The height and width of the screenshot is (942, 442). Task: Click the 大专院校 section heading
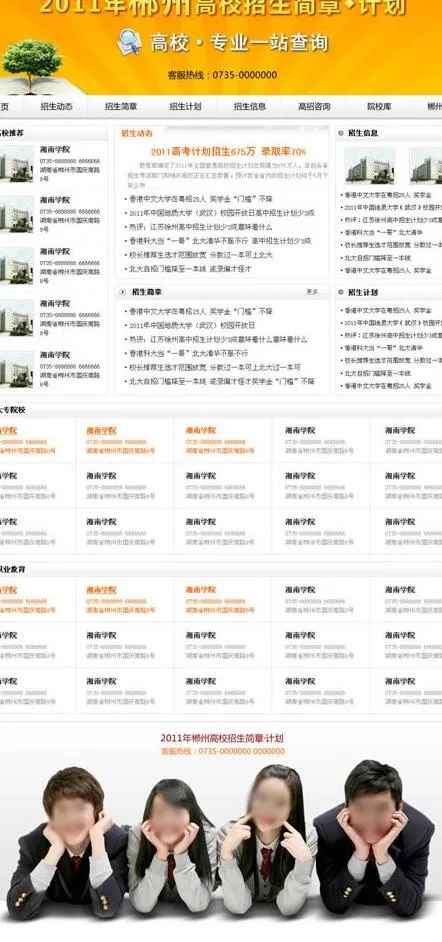13,410
